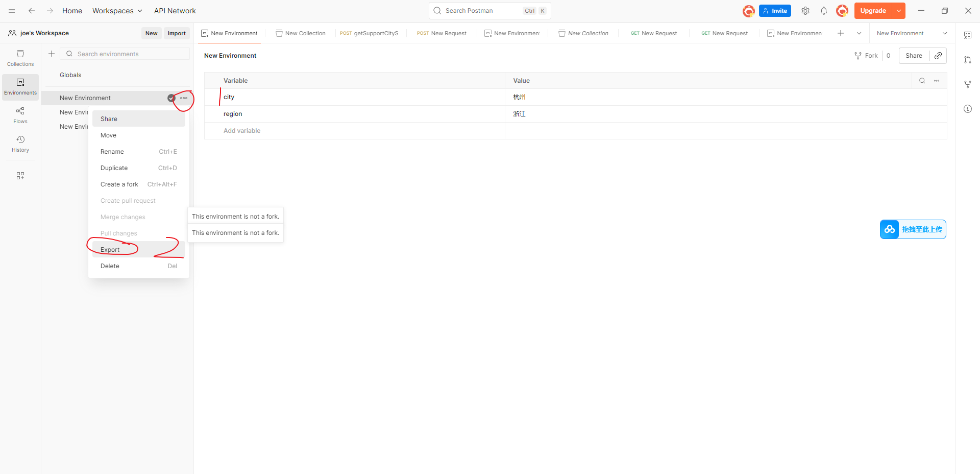The height and width of the screenshot is (474, 980).
Task: Select Move in context menu
Action: click(139, 135)
